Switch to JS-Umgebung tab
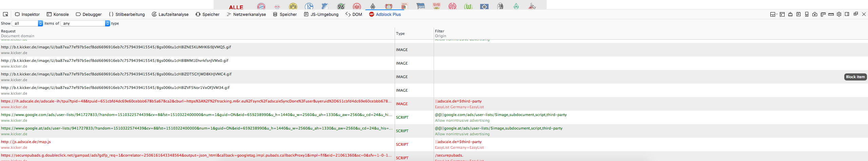 [321, 14]
